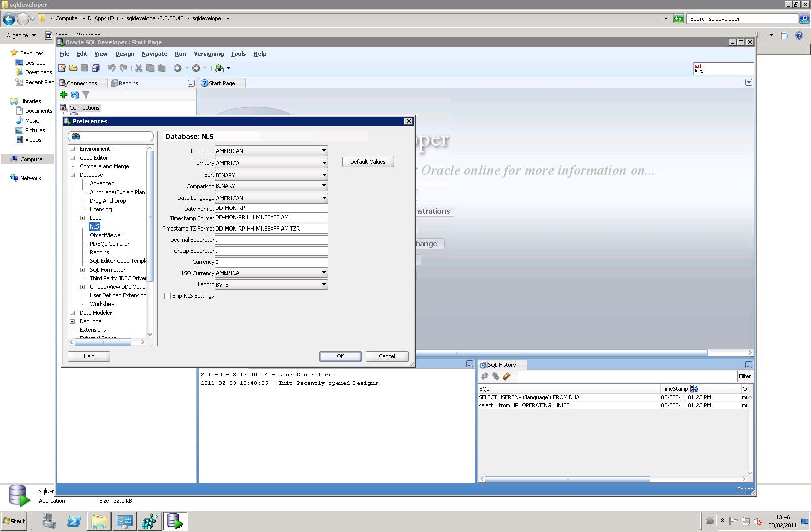Click the Open folder toolbar icon
This screenshot has width=811, height=532.
pyautogui.click(x=73, y=68)
